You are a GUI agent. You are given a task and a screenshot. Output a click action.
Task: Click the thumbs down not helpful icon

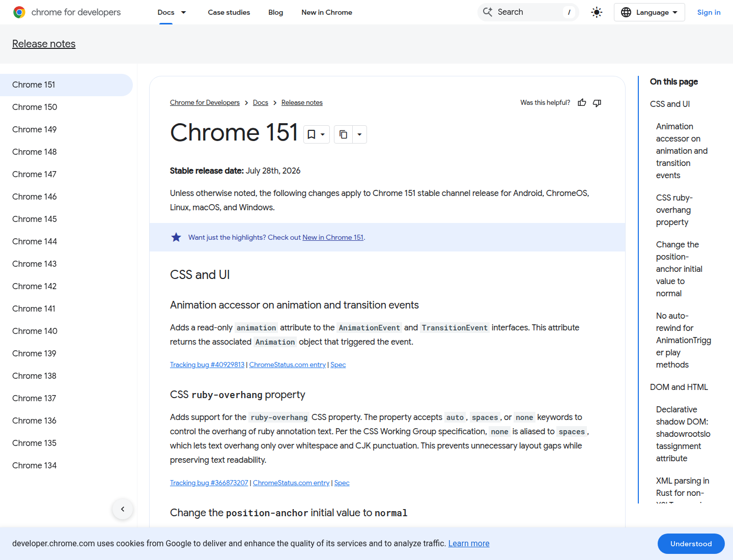[x=597, y=103]
